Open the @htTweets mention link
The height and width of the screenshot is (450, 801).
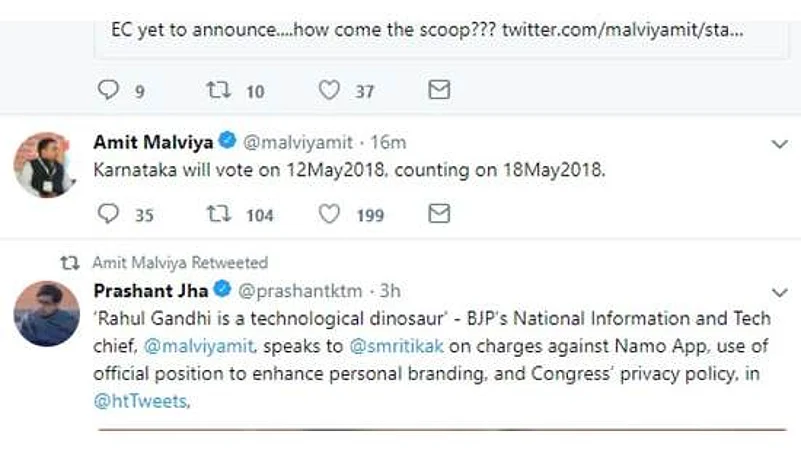pos(141,401)
